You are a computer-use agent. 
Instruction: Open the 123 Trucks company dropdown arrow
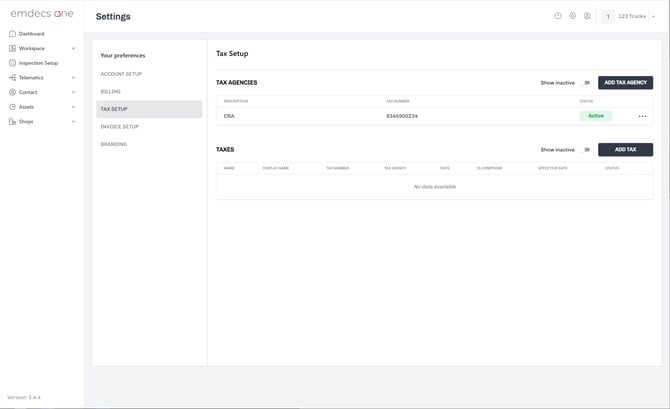[654, 16]
